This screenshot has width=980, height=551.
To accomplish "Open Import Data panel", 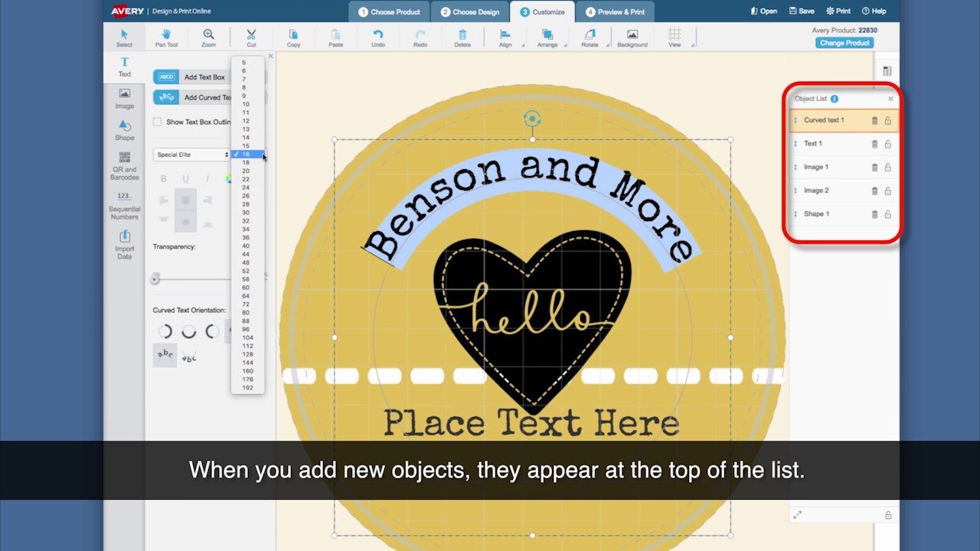I will coord(124,245).
